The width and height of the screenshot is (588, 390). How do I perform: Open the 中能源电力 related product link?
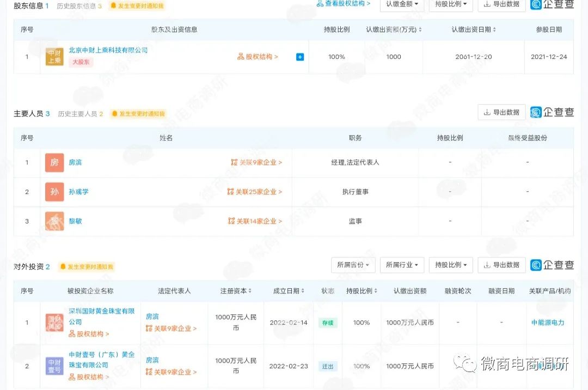click(548, 322)
